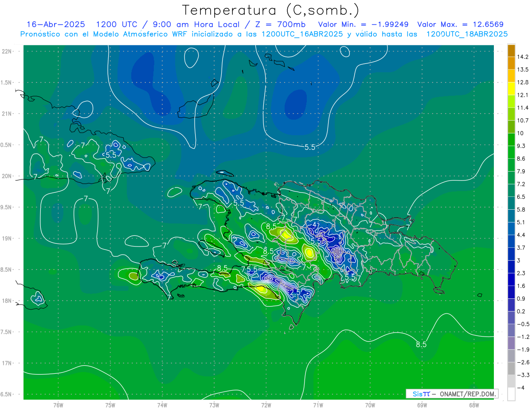Click the "Pronóstico con el Modelo Atmosferico WRF" line
The height and width of the screenshot is (411, 532).
[x=264, y=34]
